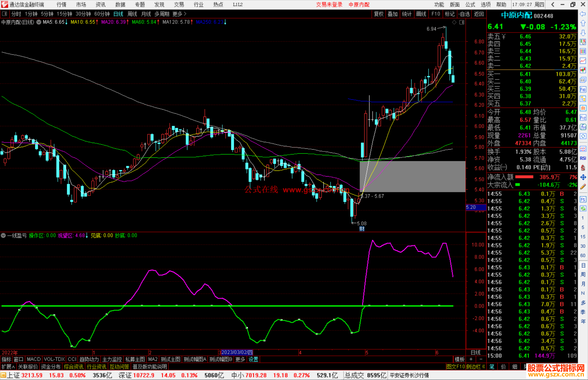Toggle the indicator dot beside 一线盈亏
Viewport: 588px width, 380px height.
3,235
